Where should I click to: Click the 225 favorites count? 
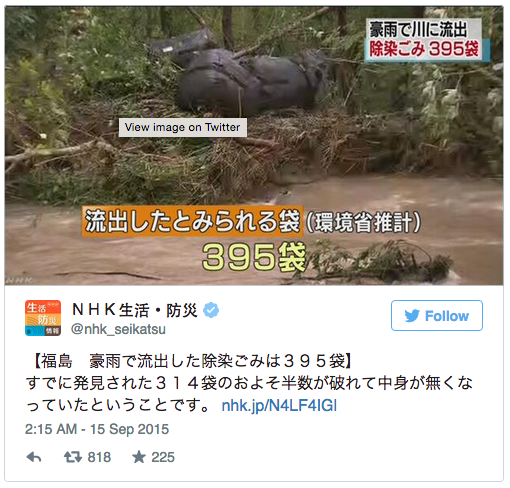[x=163, y=457]
